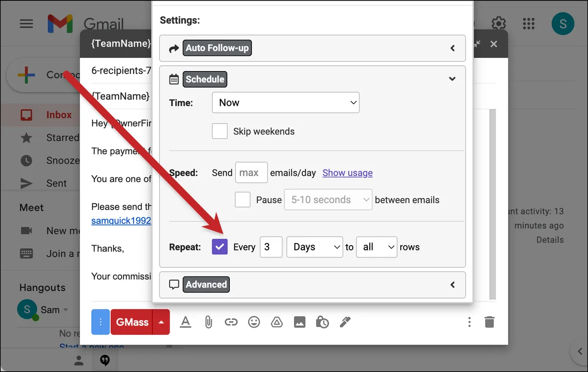The height and width of the screenshot is (372, 588).
Task: Insert photo icon in compose toolbar
Action: click(299, 322)
